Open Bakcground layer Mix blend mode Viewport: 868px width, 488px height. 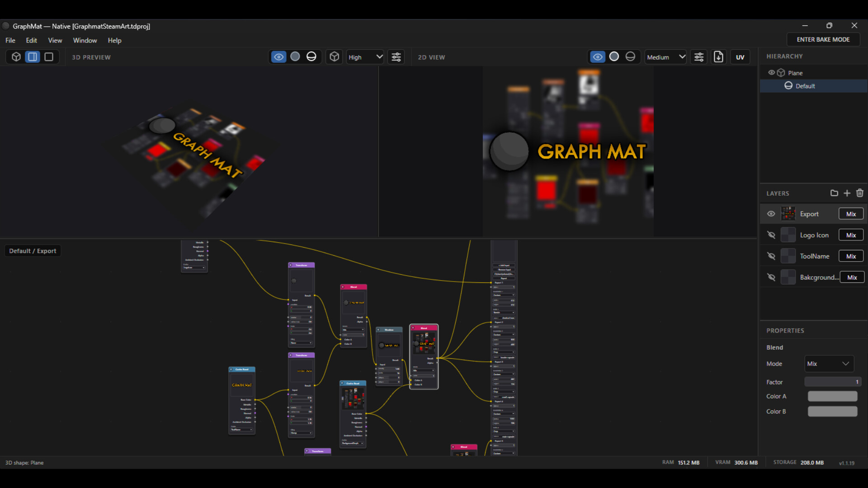coord(852,277)
